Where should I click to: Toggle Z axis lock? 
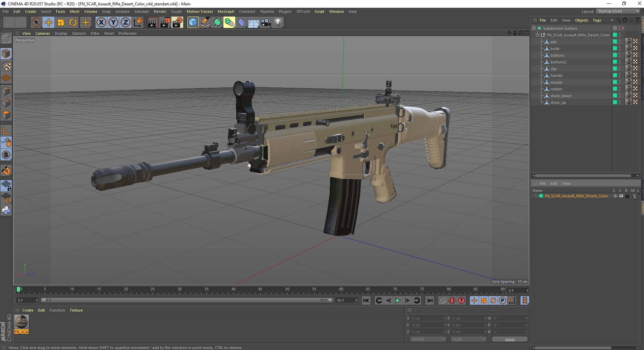(x=126, y=23)
